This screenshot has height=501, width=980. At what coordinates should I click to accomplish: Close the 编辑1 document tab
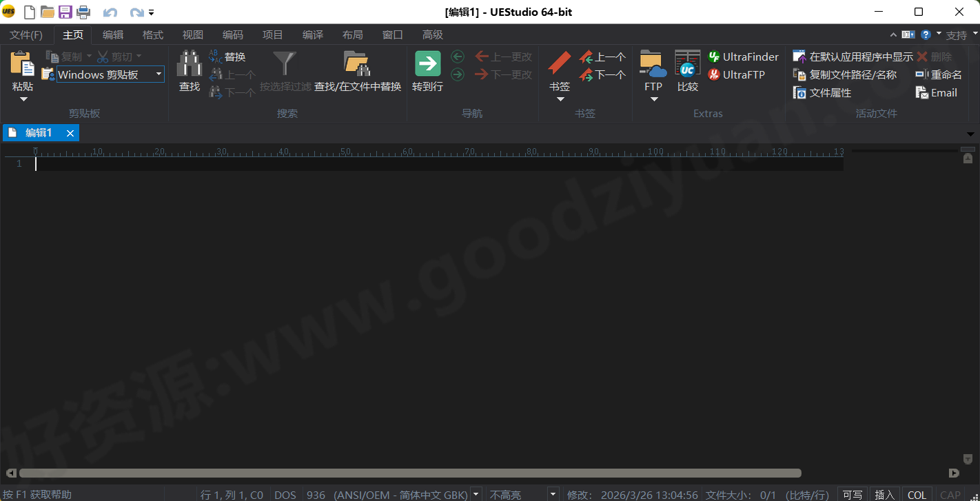click(69, 132)
